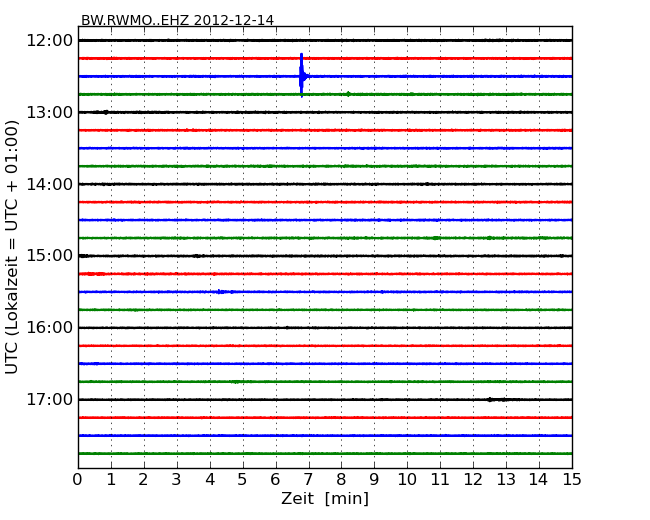The width and height of the screenshot is (650, 520).
Task: Select the 13:00 y-axis tick label
Action: tap(50, 112)
